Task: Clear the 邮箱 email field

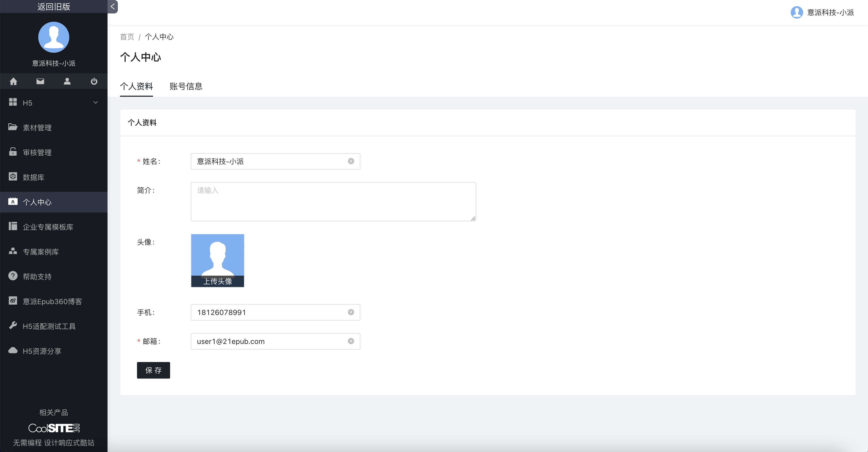Action: [351, 341]
